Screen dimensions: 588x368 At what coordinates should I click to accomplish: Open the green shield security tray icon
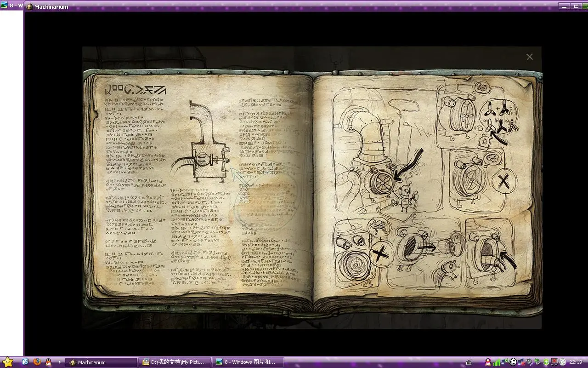(x=546, y=362)
